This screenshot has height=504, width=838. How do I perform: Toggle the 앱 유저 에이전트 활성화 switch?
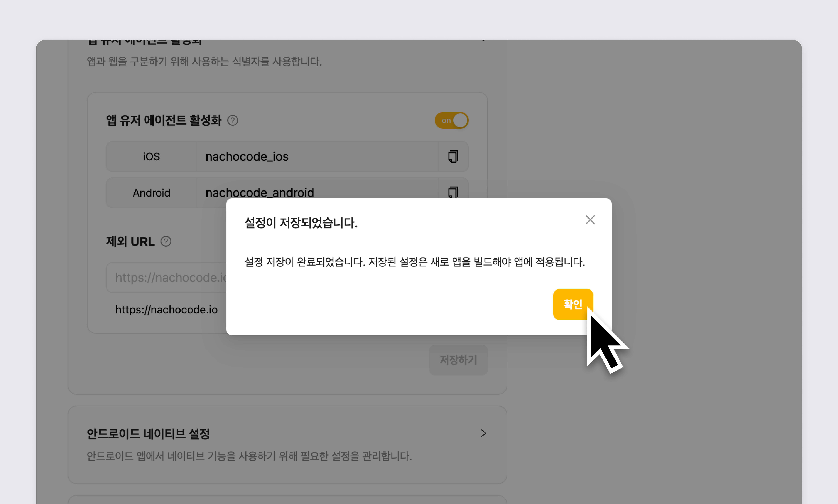(452, 120)
